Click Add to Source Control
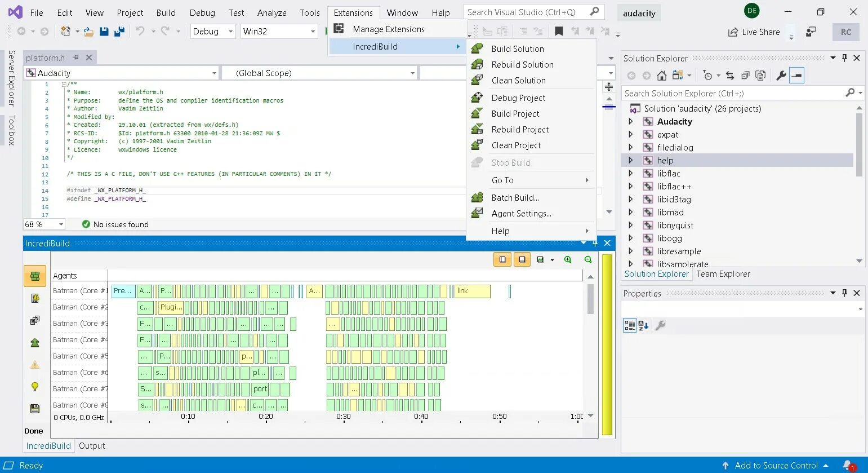Screen dimensions: 868x473 point(776,466)
